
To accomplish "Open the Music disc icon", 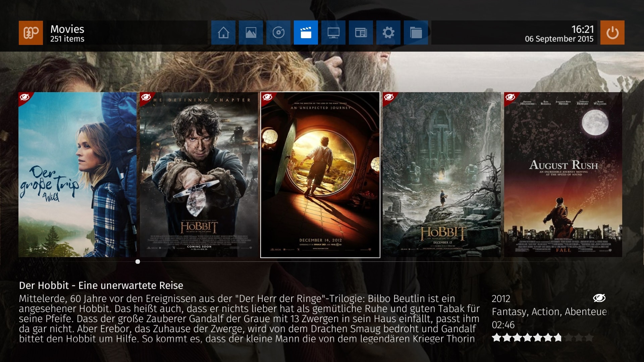I will pos(278,33).
